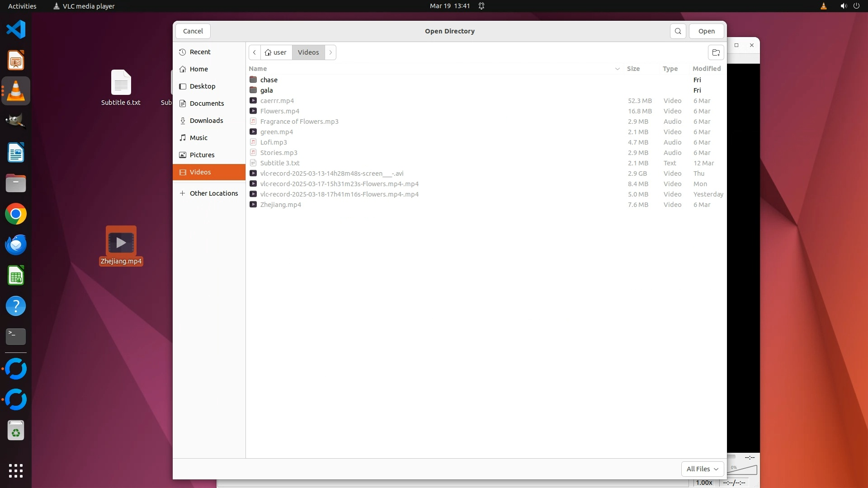Image resolution: width=868 pixels, height=488 pixels.
Task: Open Google Chrome from the dock
Action: (x=16, y=214)
